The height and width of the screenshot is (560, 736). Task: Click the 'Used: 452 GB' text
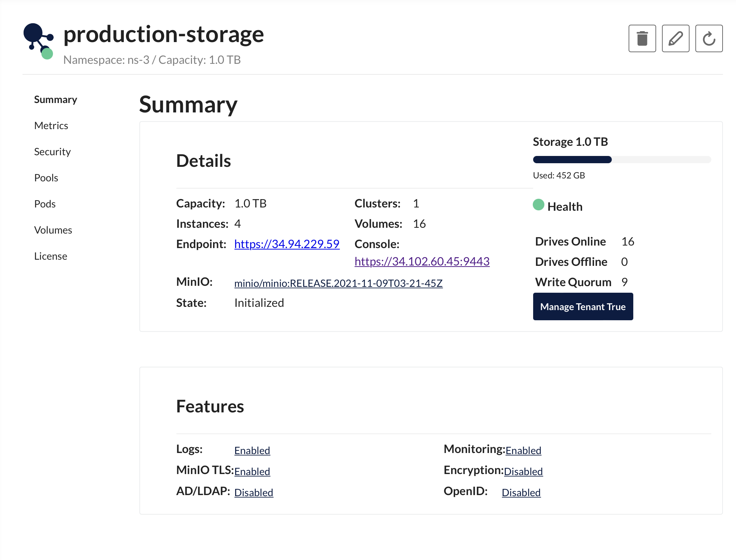(559, 176)
